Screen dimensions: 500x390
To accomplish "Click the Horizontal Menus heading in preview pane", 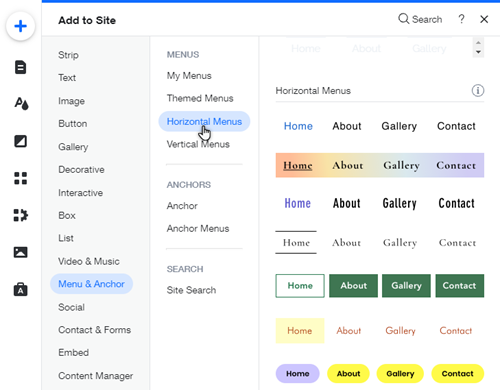I will pos(313,91).
